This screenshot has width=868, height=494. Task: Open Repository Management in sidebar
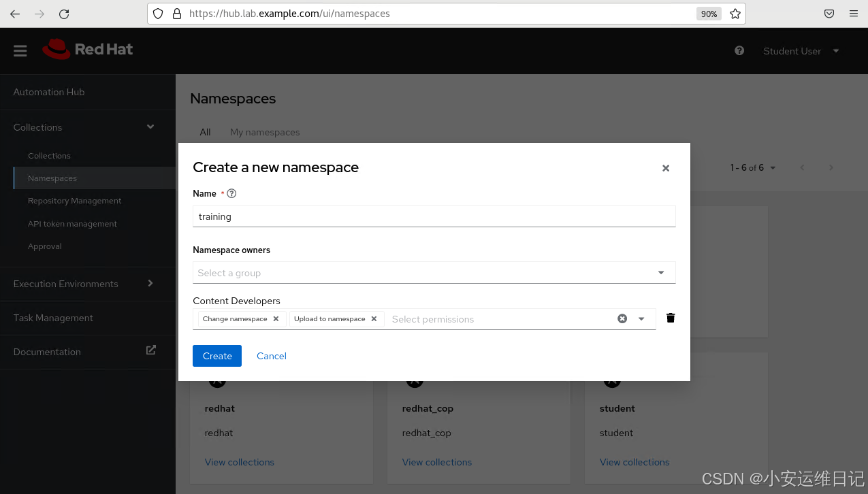(75, 201)
